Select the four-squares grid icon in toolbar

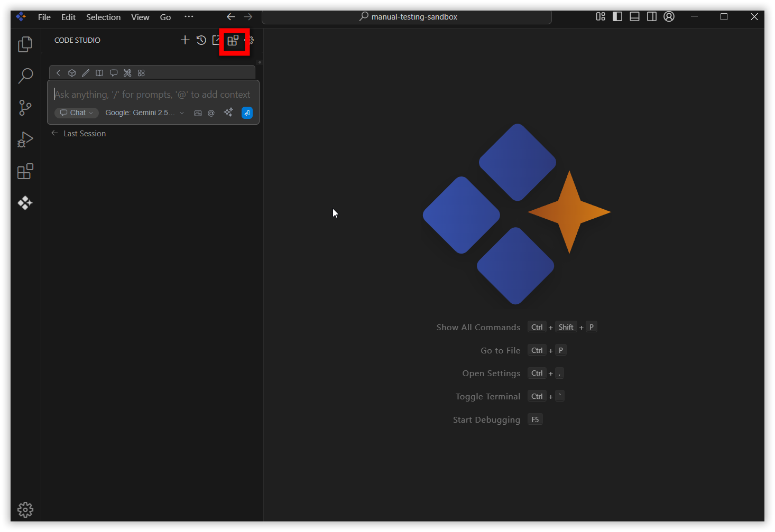[141, 73]
